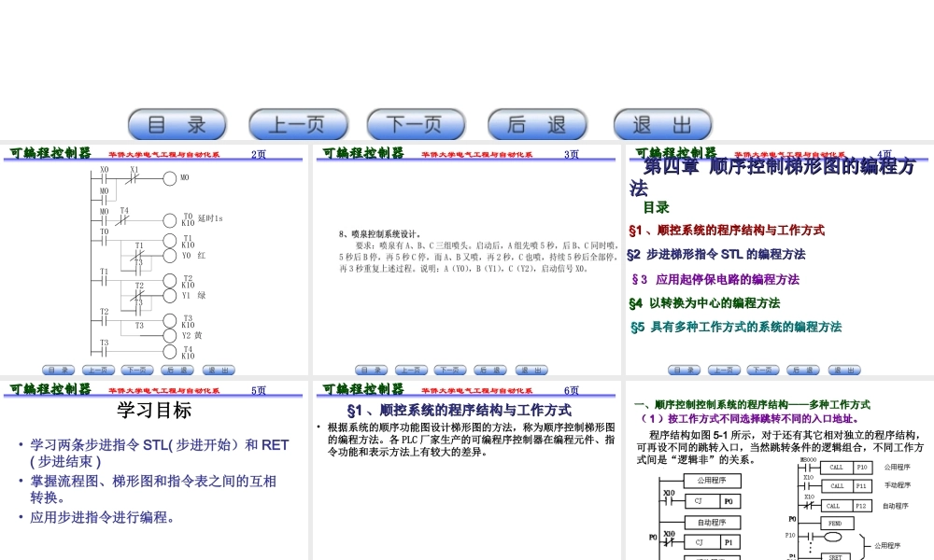This screenshot has width=934, height=560.
Task: Click the small 退出 button on slide 2页
Action: (219, 371)
